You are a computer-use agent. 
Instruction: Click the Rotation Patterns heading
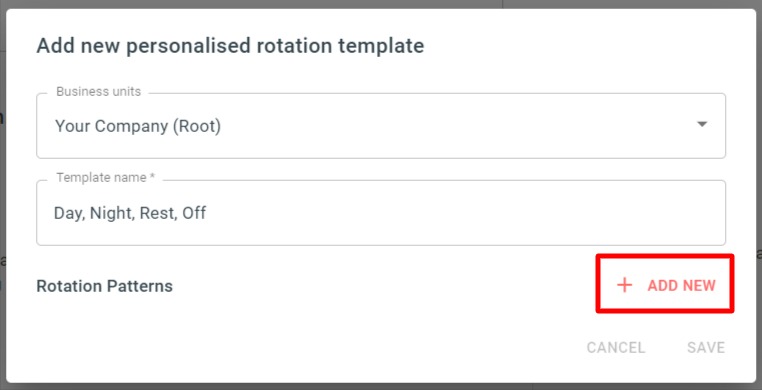[104, 286]
